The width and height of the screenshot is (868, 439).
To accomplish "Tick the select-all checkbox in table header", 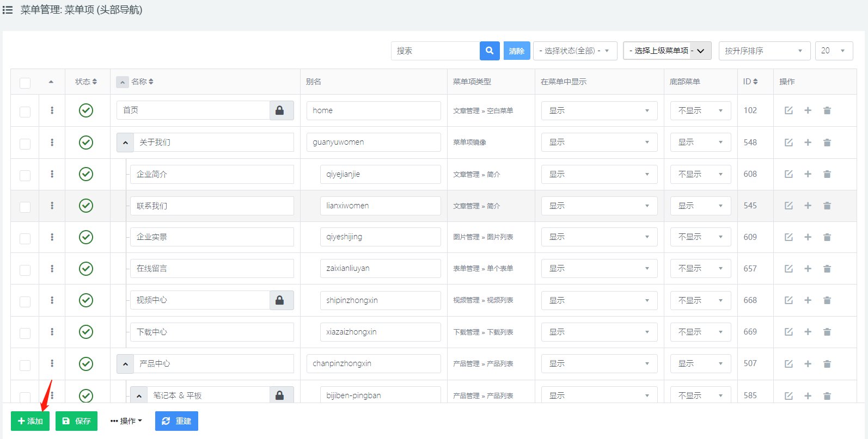I will coord(25,83).
